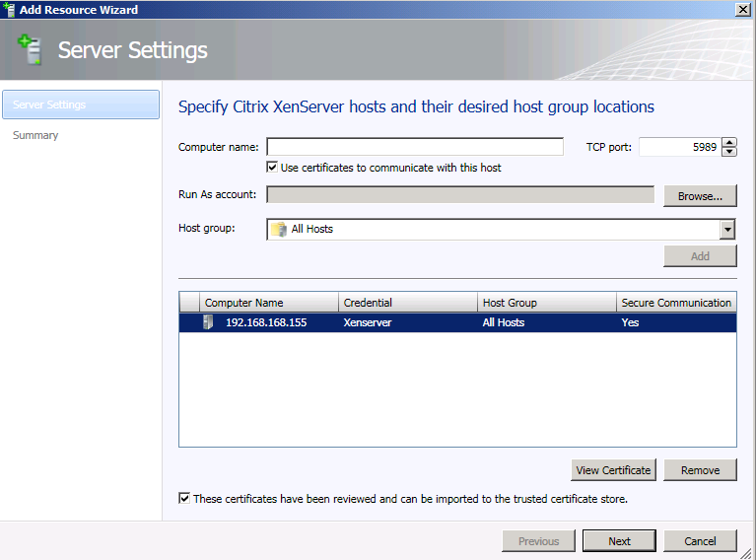This screenshot has height=560, width=756.
Task: Go to Summary wizard step
Action: 35,135
